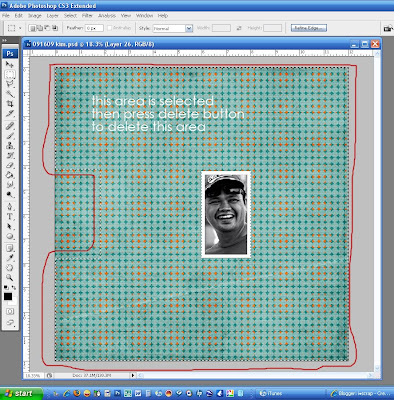Select the Rectangular Marquee tool in toolbox
Screen dimensions: 394x400
point(10,75)
